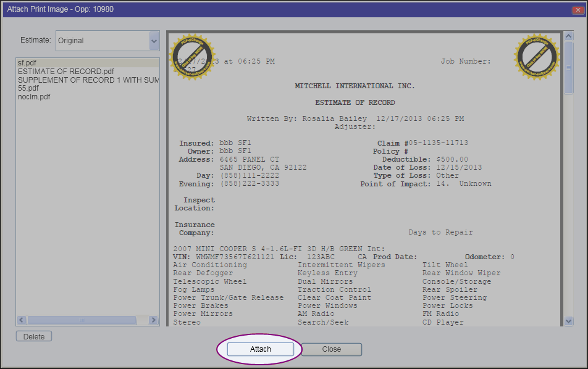The image size is (588, 369).
Task: Click the date of loss 12/15/2013
Action: click(459, 167)
